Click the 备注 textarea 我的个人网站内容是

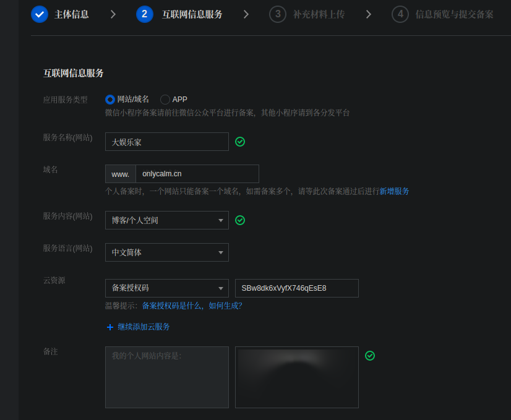pos(167,377)
